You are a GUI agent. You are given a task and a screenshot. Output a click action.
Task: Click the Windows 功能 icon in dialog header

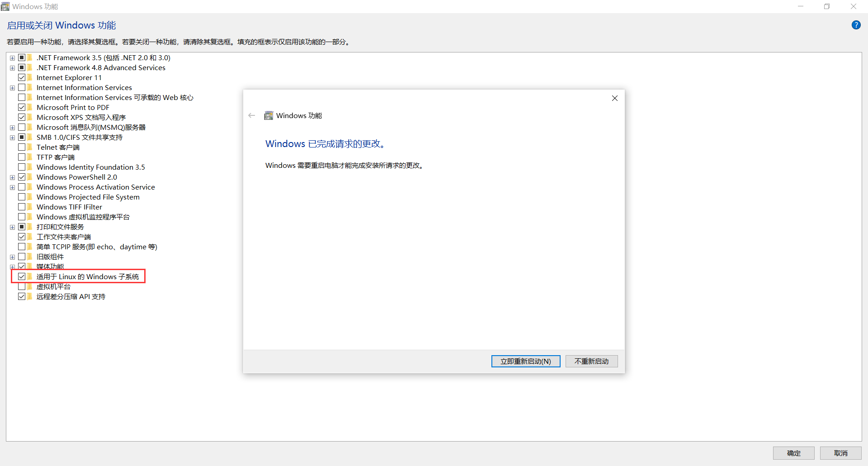[269, 115]
